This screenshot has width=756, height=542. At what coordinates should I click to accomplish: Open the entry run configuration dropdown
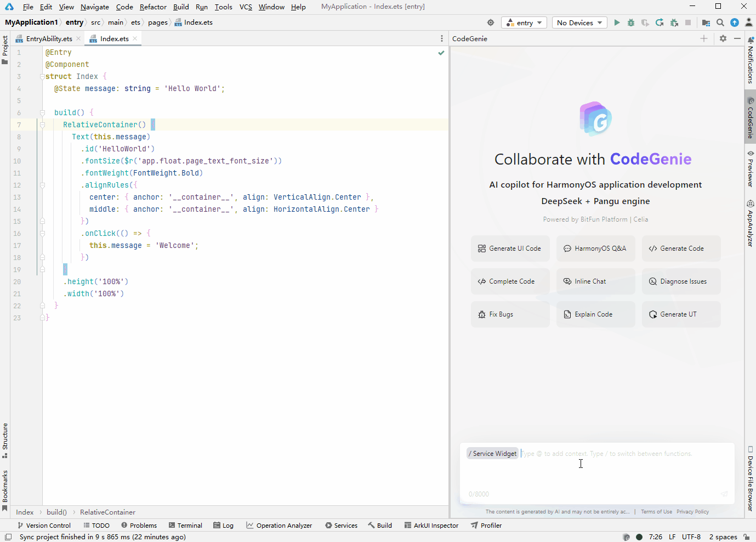click(524, 22)
